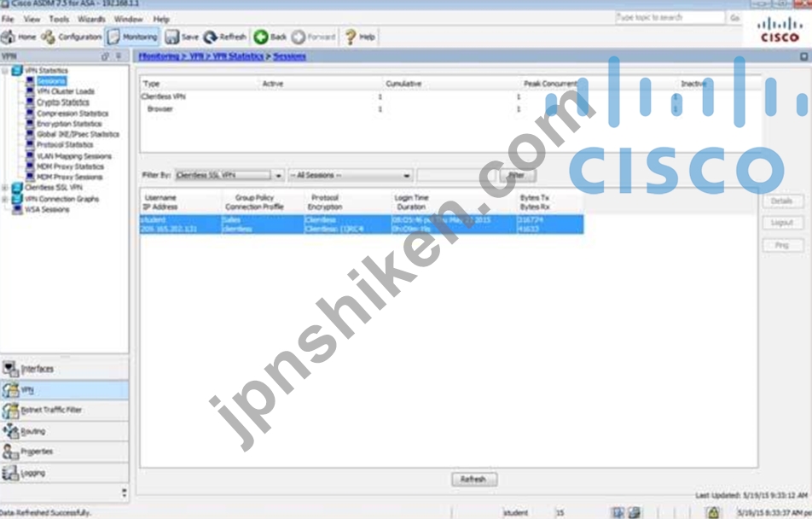This screenshot has width=812, height=519.
Task: Click the Forward arrow icon
Action: 299,37
